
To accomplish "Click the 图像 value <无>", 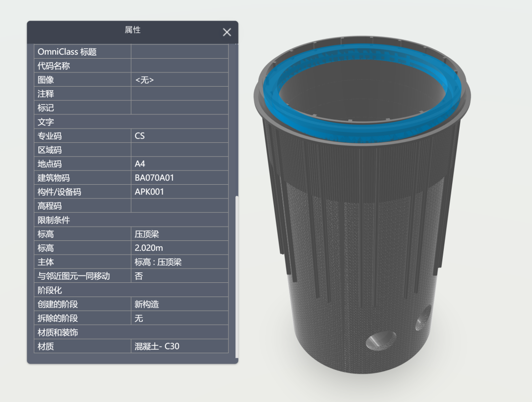I will click(144, 80).
